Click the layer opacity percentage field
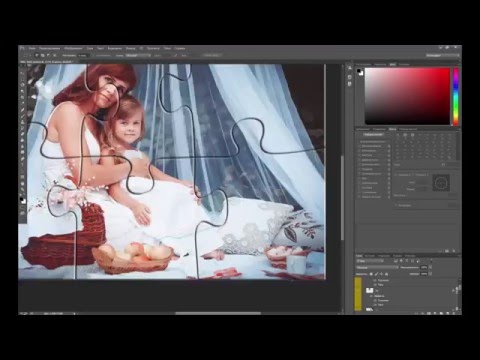The width and height of the screenshot is (480, 360). click(424, 267)
